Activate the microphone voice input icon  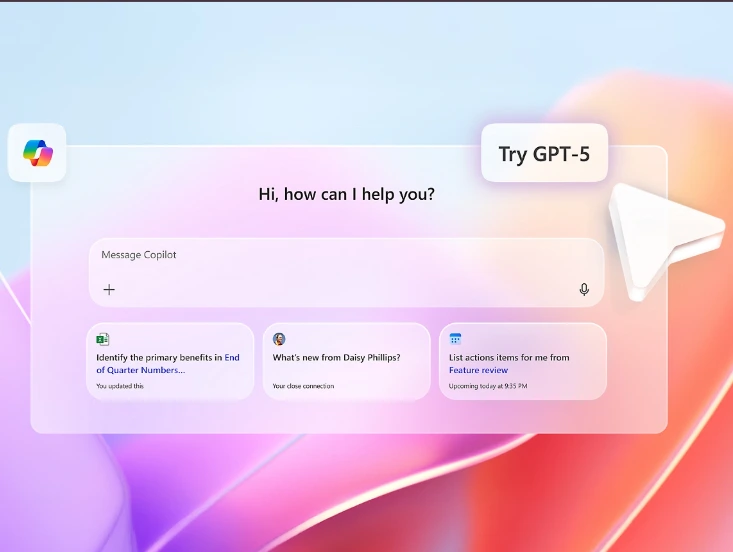(x=584, y=290)
